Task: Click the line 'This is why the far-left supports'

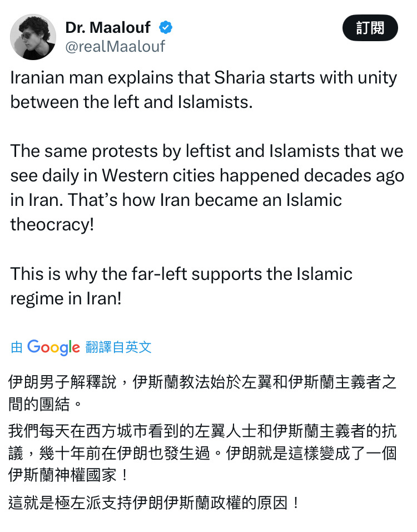Action: pos(181,274)
